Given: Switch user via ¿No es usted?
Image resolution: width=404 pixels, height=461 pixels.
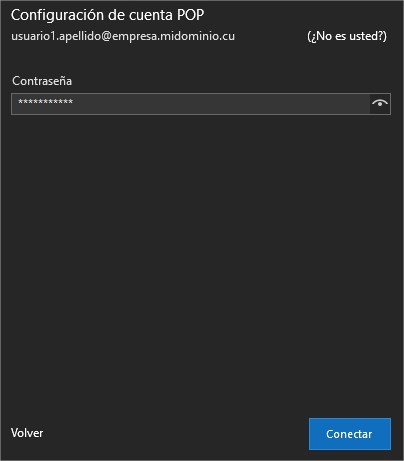Looking at the screenshot, I should click(x=347, y=36).
